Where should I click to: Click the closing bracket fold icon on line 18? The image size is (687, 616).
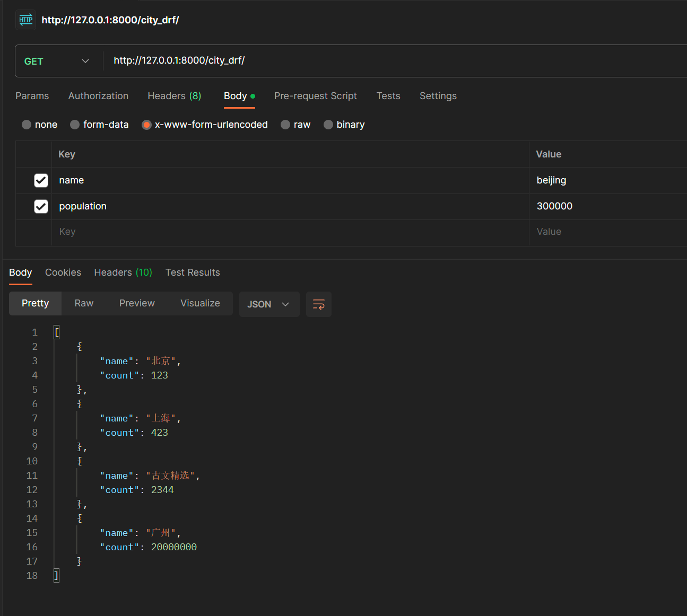click(56, 575)
